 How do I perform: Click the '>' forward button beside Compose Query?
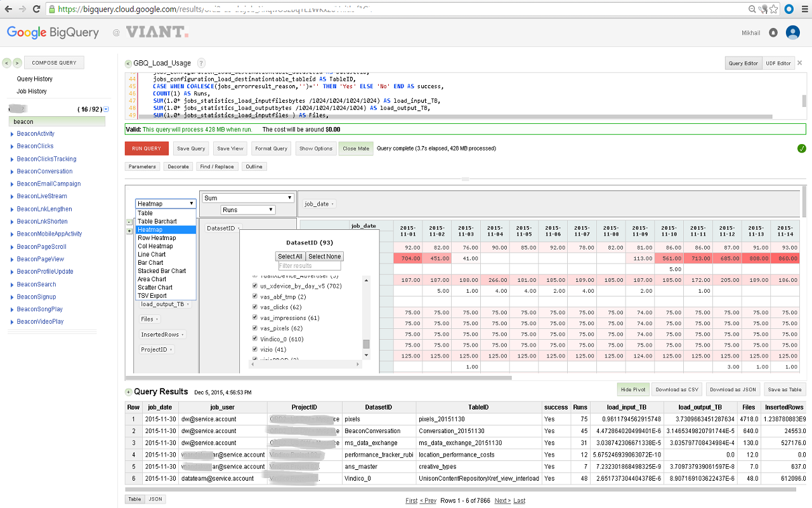(17, 63)
